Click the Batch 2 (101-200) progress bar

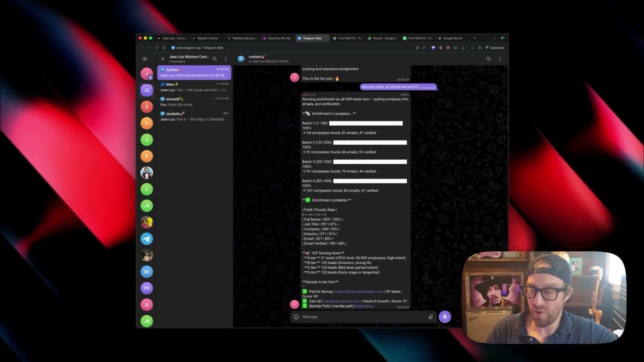tap(370, 142)
